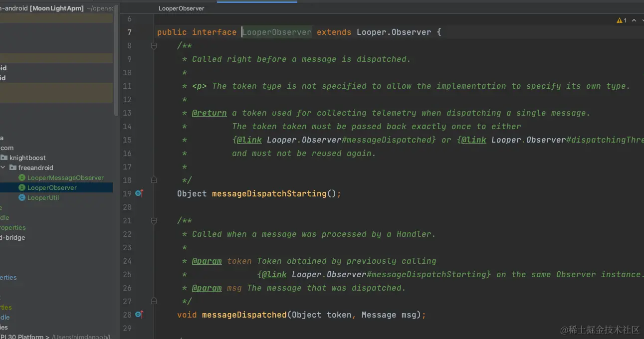Click the folder icon next to knightboost
Image resolution: width=644 pixels, height=339 pixels.
coord(4,158)
